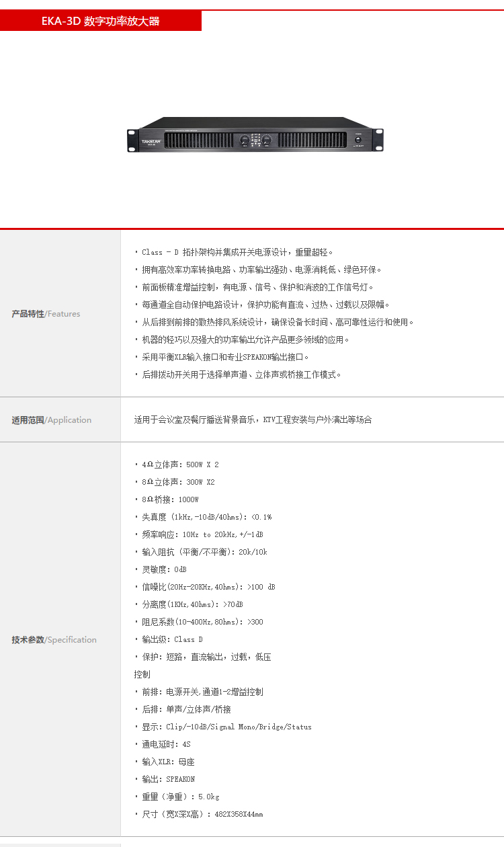
Task: Click the Class - D 拓扑架构 feature line
Action: (234, 252)
